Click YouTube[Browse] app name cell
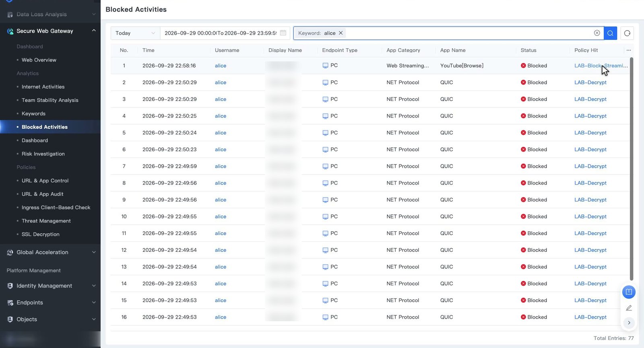Image resolution: width=644 pixels, height=348 pixels. click(x=462, y=66)
